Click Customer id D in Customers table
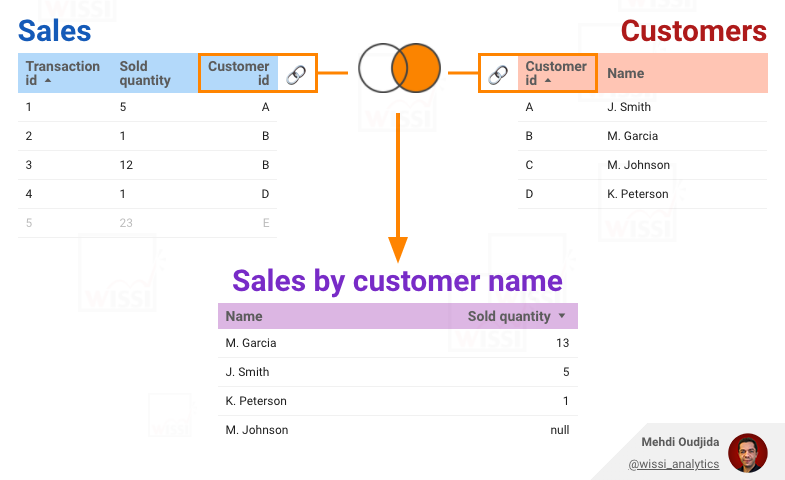The image size is (785, 480). tap(529, 194)
